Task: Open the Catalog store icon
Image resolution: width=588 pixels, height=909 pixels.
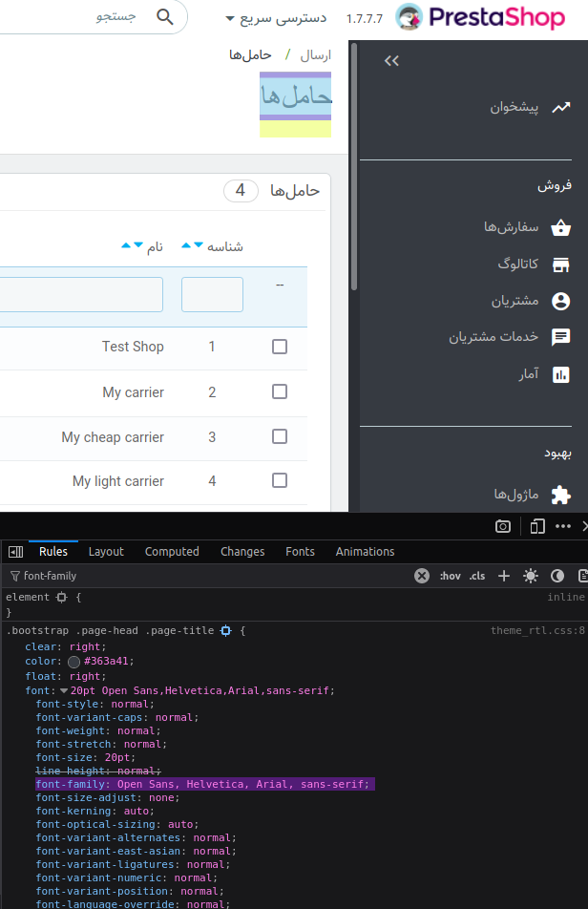Action: tap(560, 264)
